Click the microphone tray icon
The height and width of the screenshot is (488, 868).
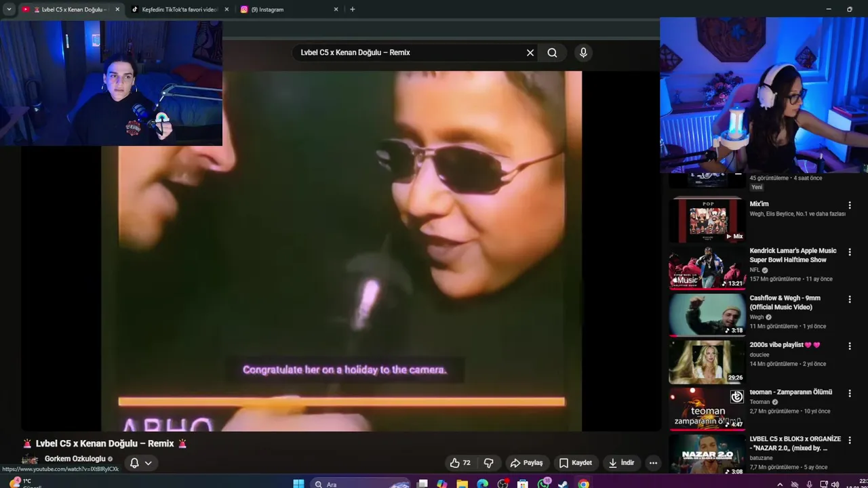(x=809, y=484)
